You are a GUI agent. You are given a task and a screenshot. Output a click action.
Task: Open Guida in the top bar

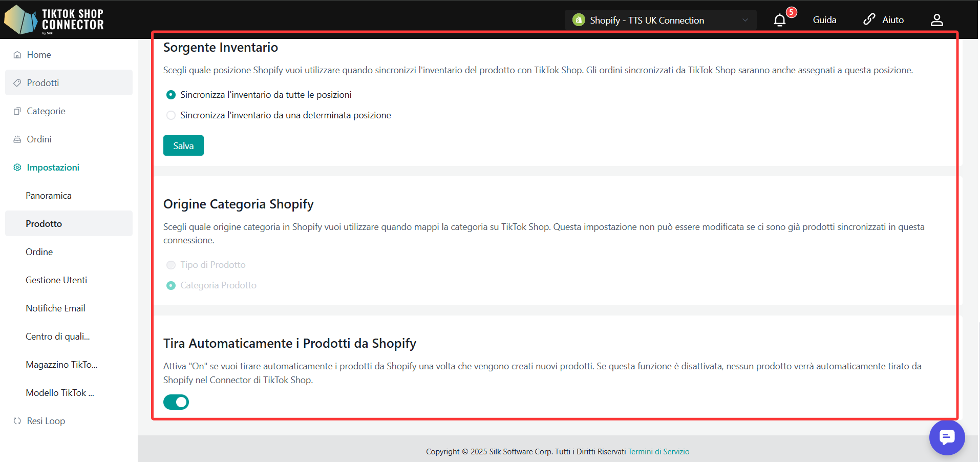824,20
